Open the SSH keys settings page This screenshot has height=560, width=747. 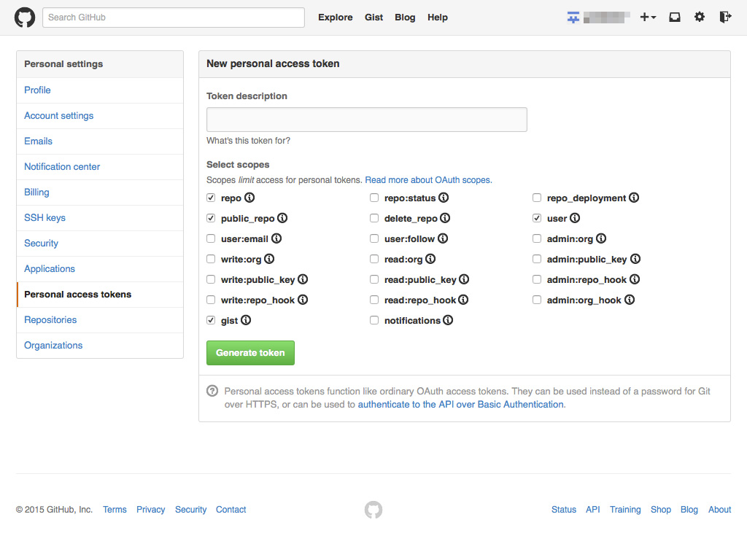pyautogui.click(x=44, y=217)
